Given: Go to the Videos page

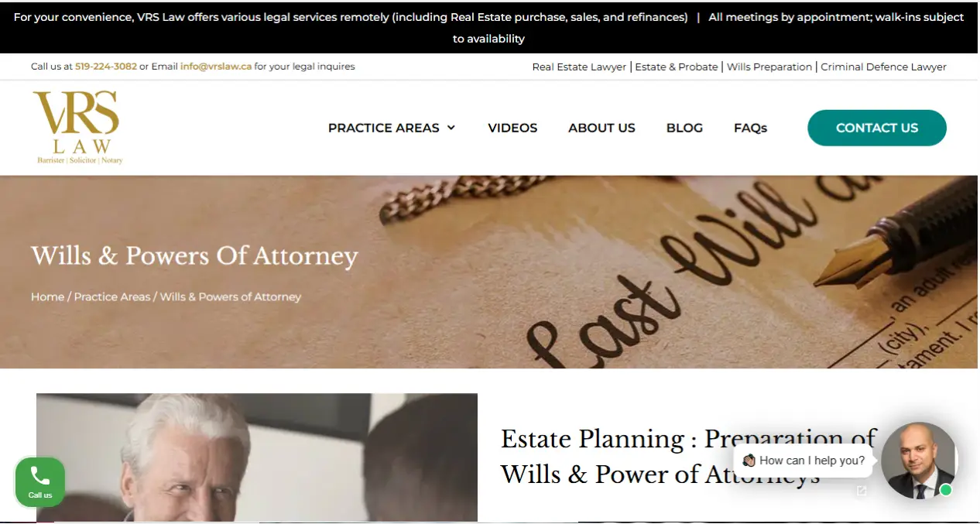Looking at the screenshot, I should tap(512, 128).
